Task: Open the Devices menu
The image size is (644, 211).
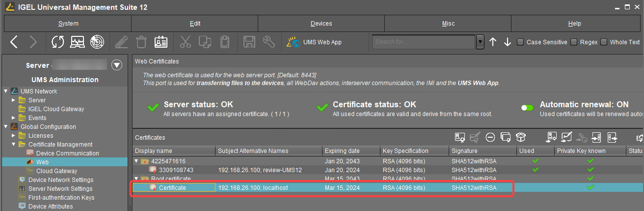Action: click(x=321, y=24)
